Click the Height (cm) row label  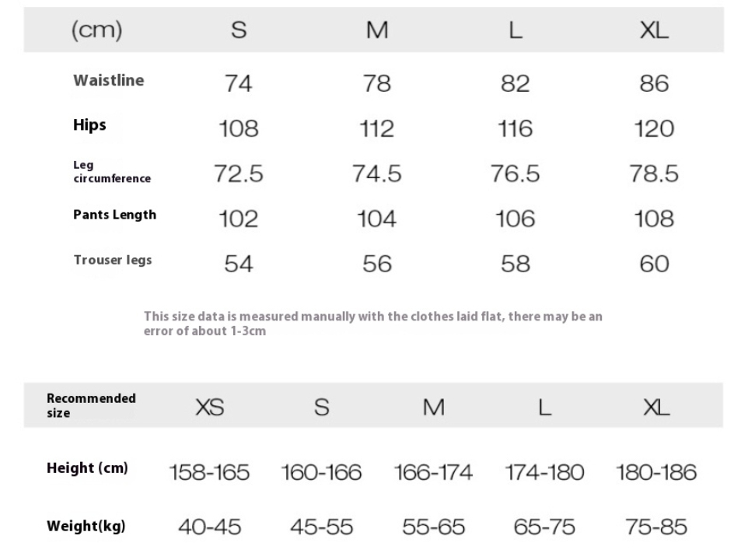coord(87,468)
